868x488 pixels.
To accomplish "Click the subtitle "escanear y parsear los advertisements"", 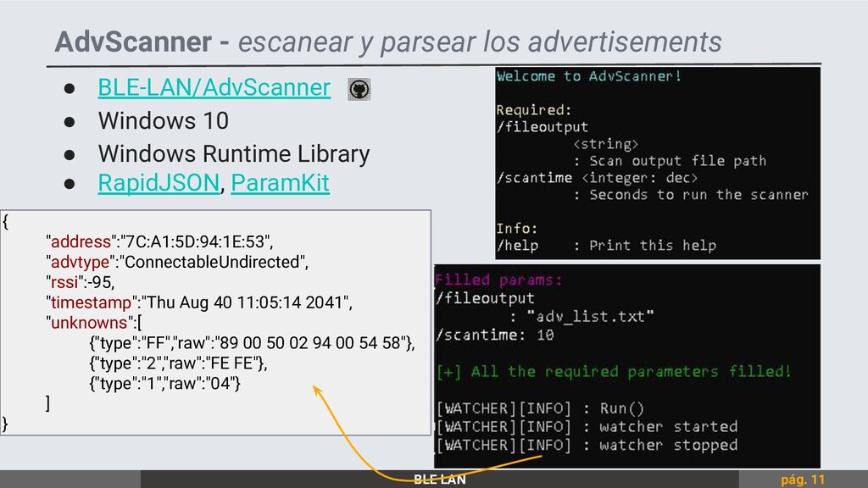I will tap(480, 42).
